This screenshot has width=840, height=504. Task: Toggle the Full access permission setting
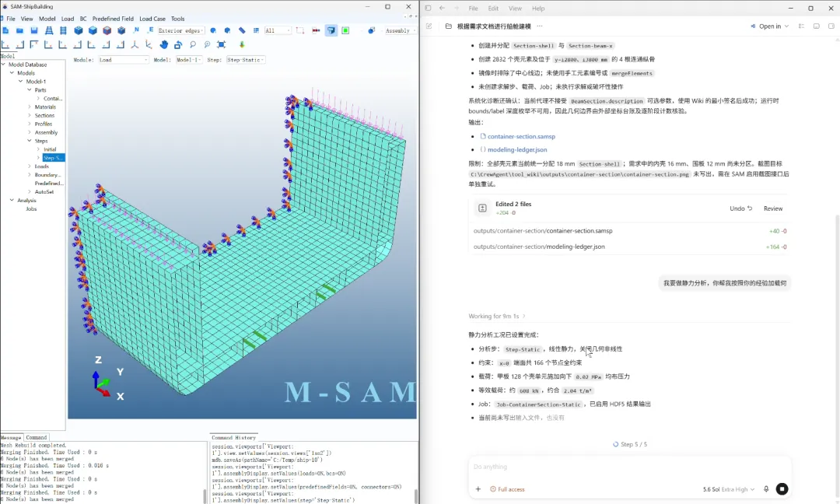pyautogui.click(x=507, y=489)
